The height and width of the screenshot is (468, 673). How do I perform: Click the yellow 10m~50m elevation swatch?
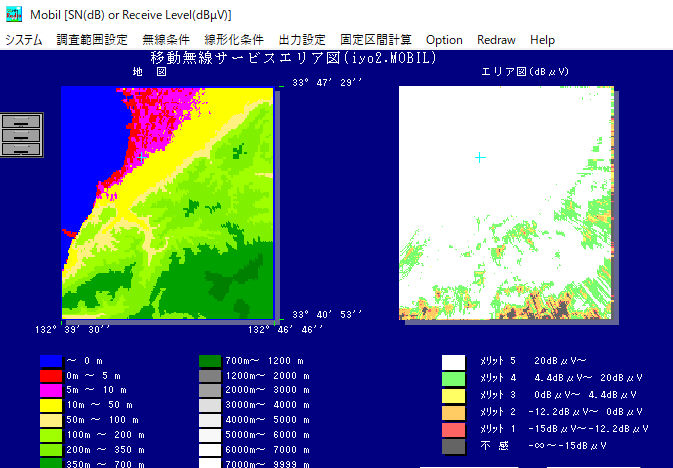coord(51,406)
